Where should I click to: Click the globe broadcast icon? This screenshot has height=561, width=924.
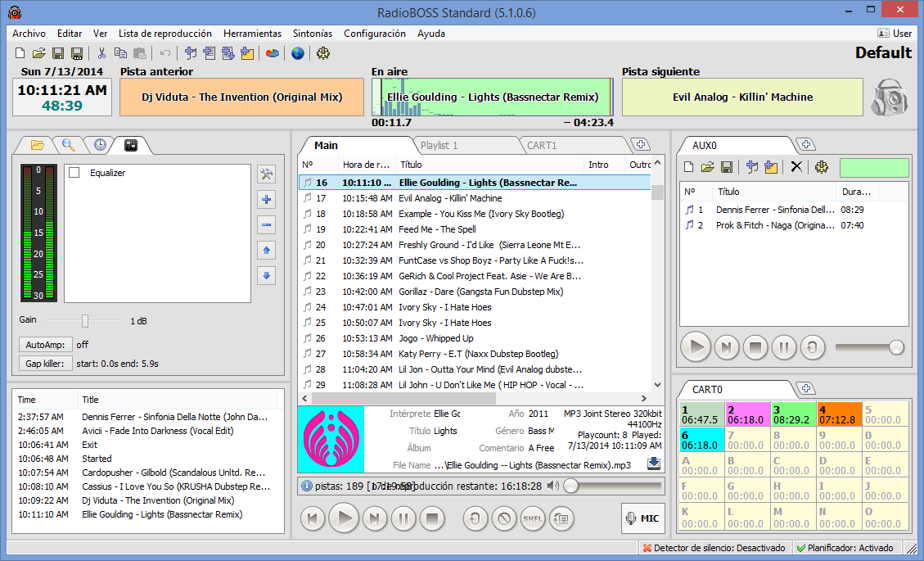point(298,54)
